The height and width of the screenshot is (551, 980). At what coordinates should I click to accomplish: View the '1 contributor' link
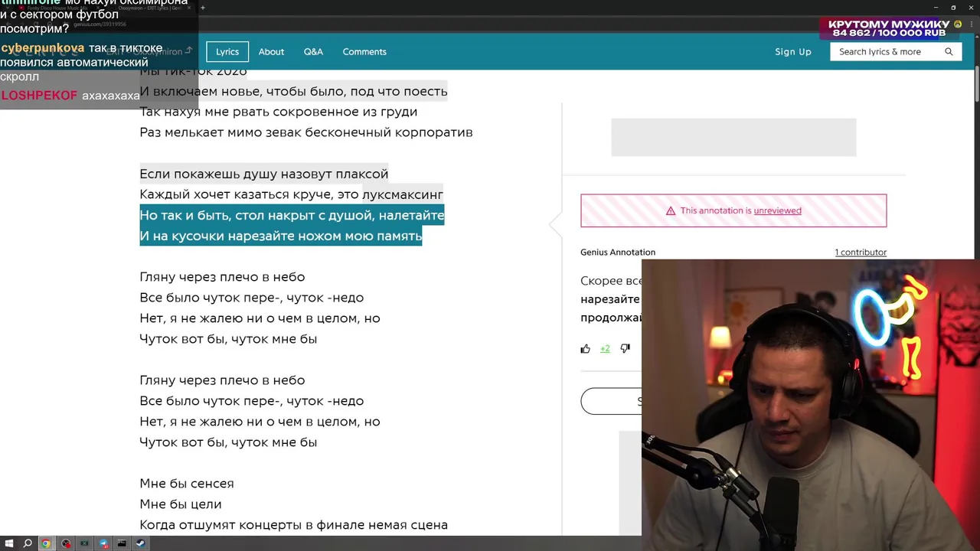point(861,252)
